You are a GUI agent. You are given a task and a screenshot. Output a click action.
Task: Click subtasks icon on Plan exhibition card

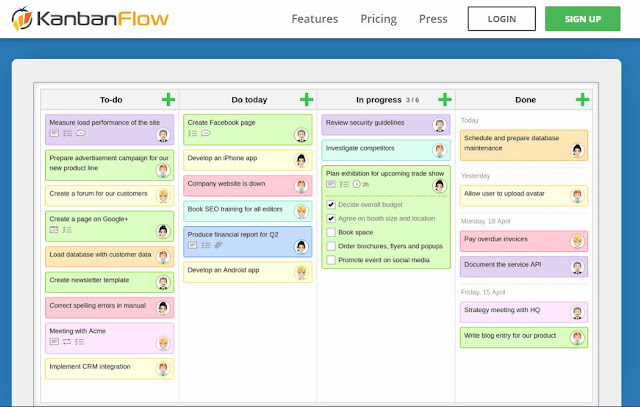[x=344, y=184]
